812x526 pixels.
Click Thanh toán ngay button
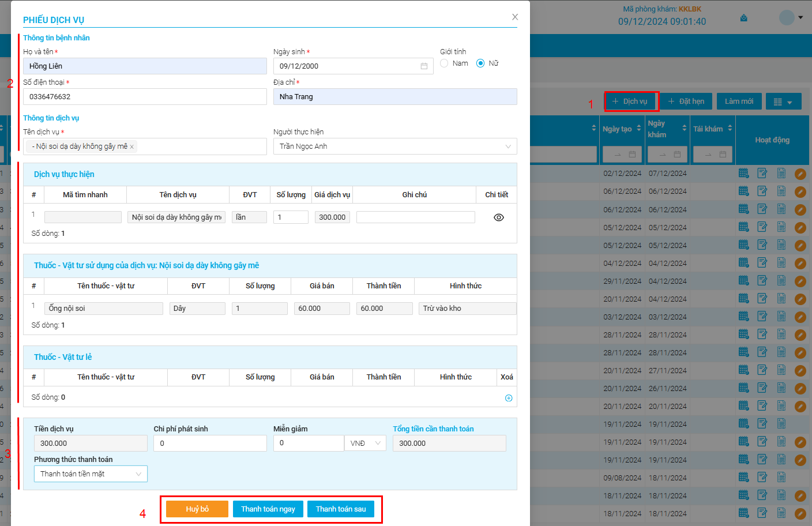coord(268,509)
